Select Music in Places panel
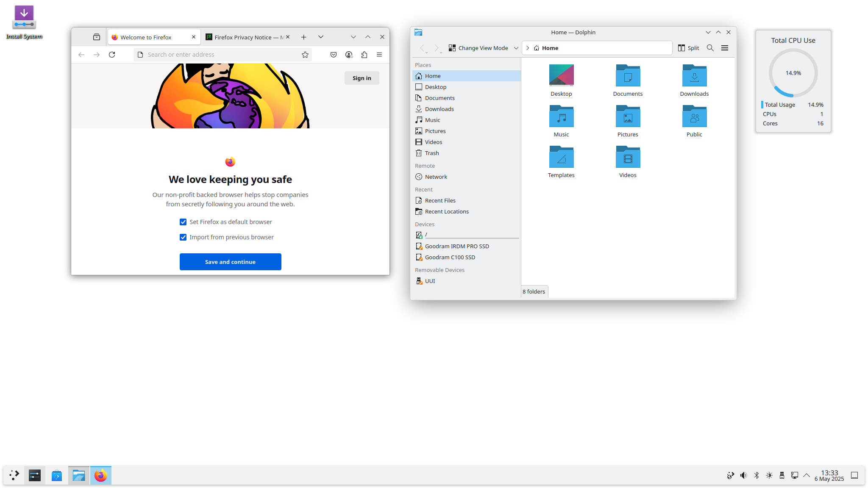Viewport: 868px width, 488px height. [x=466, y=120]
